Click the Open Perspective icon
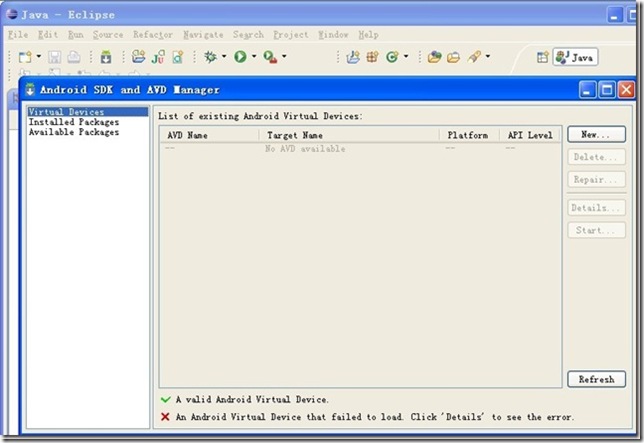The height and width of the screenshot is (443, 644). click(x=543, y=57)
